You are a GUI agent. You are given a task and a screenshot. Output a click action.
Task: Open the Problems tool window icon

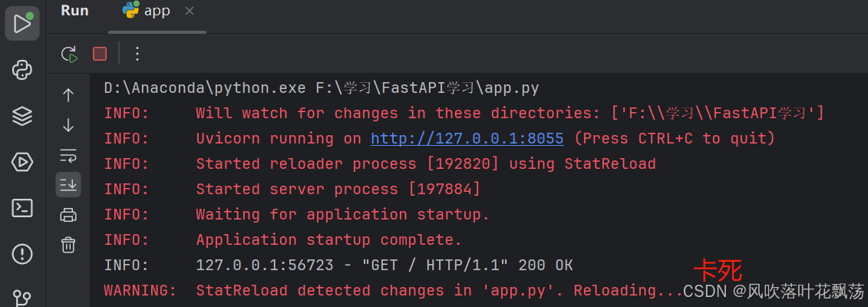pos(22,254)
